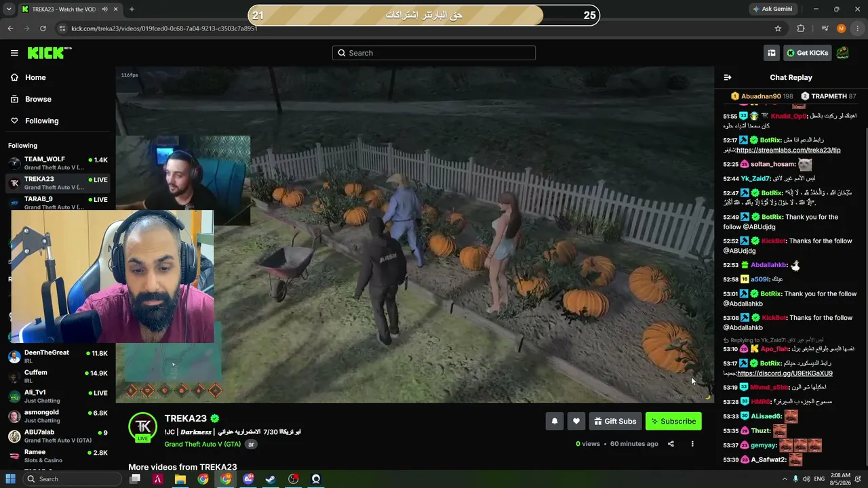This screenshot has height=488, width=868.
Task: Open the browser media control icon
Action: [x=825, y=28]
